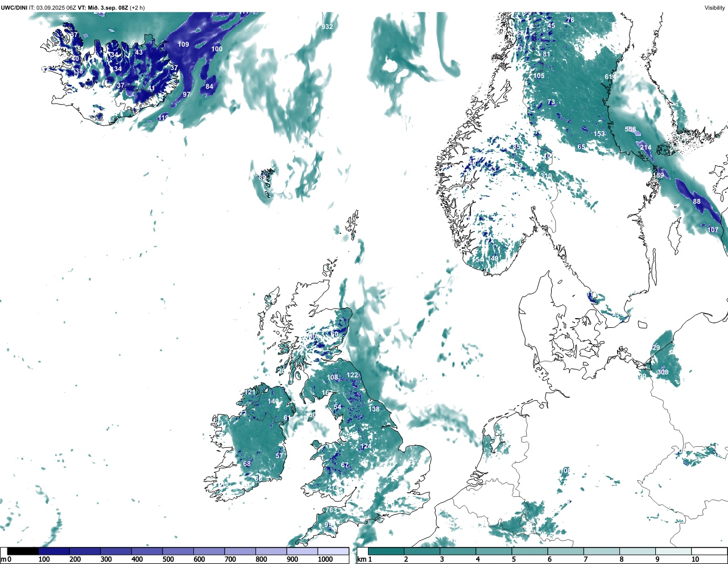Click the 5–6 km legend swatch
This screenshot has width=728, height=564.
coord(530,551)
